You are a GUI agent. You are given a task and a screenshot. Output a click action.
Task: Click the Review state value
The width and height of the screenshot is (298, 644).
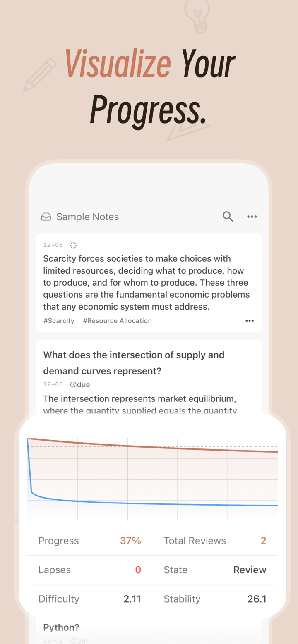click(x=250, y=569)
